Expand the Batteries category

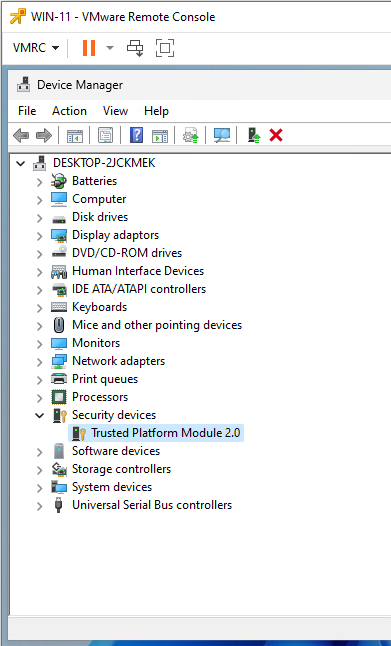pyautogui.click(x=40, y=182)
